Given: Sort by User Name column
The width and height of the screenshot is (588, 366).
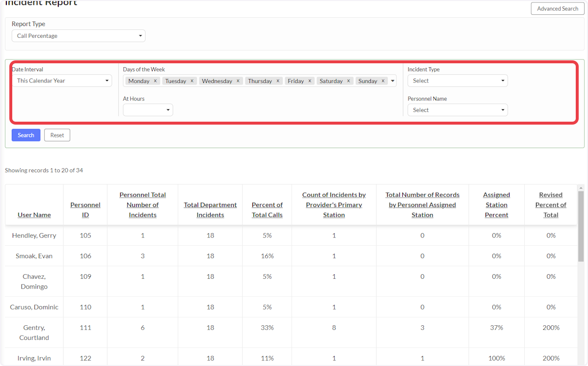Looking at the screenshot, I should [x=34, y=215].
